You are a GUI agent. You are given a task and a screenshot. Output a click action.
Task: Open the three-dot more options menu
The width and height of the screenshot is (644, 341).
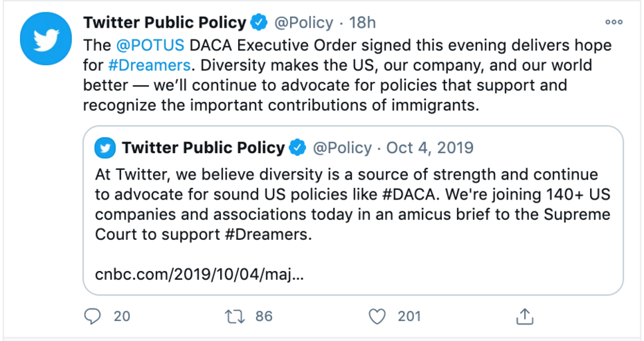click(x=614, y=22)
